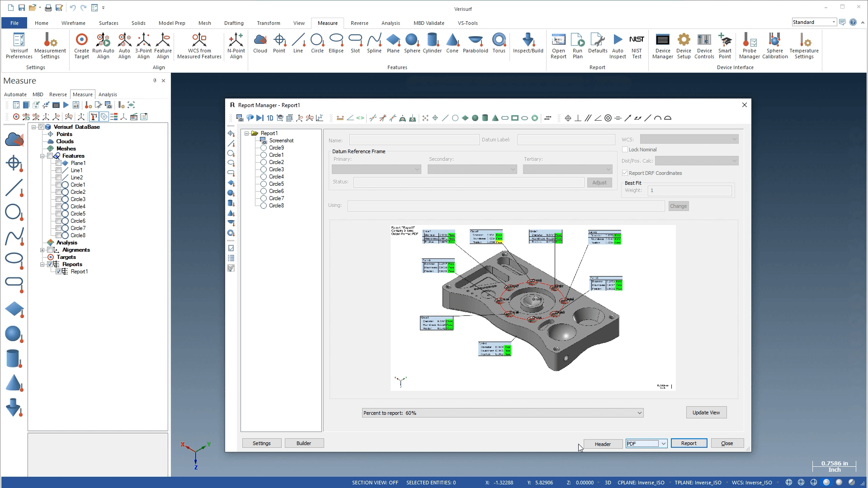
Task: Toggle Report DRF Coordinates checkbox
Action: [625, 173]
